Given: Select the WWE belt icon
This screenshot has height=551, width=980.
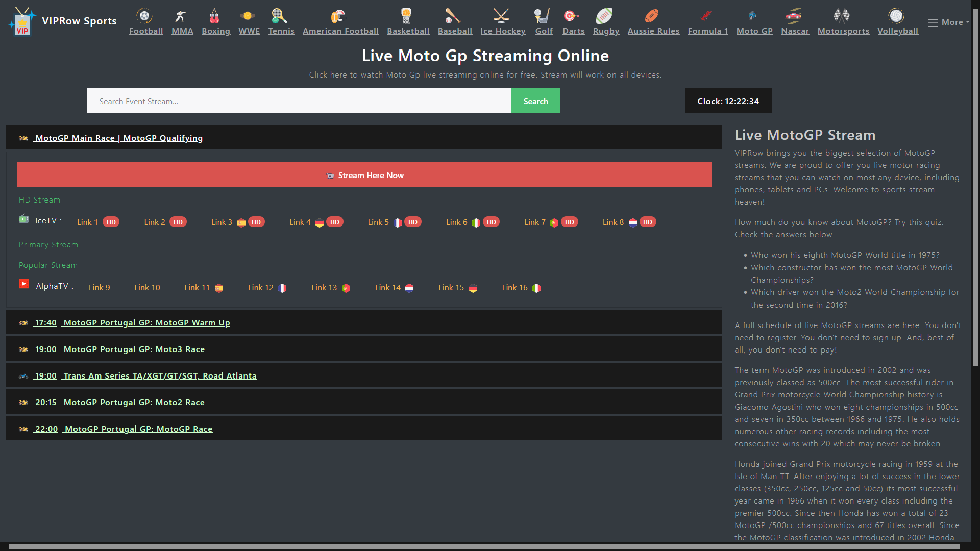Looking at the screenshot, I should [x=248, y=16].
